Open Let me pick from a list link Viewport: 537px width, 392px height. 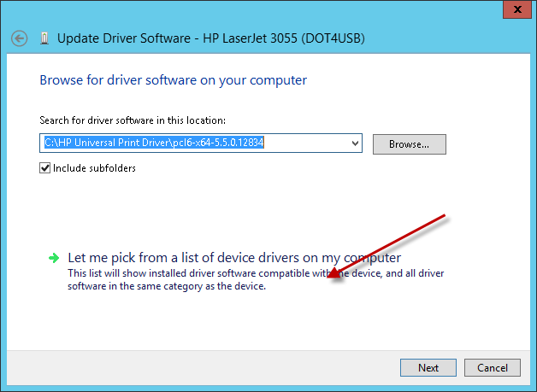pyautogui.click(x=234, y=257)
